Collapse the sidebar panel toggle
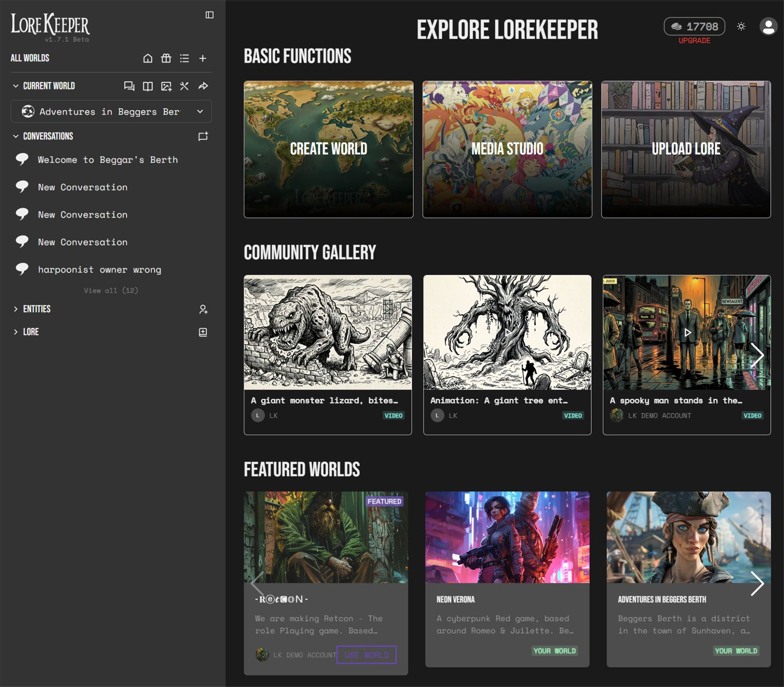This screenshot has width=784, height=687. click(209, 15)
